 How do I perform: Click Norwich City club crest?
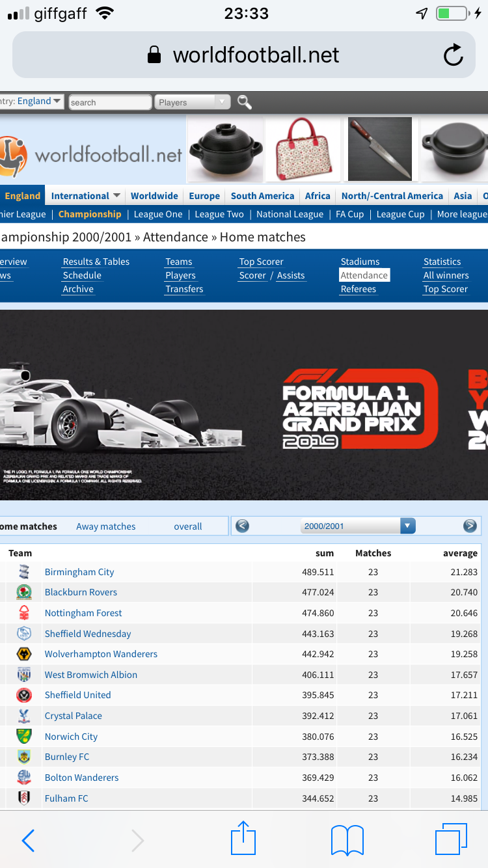24,737
